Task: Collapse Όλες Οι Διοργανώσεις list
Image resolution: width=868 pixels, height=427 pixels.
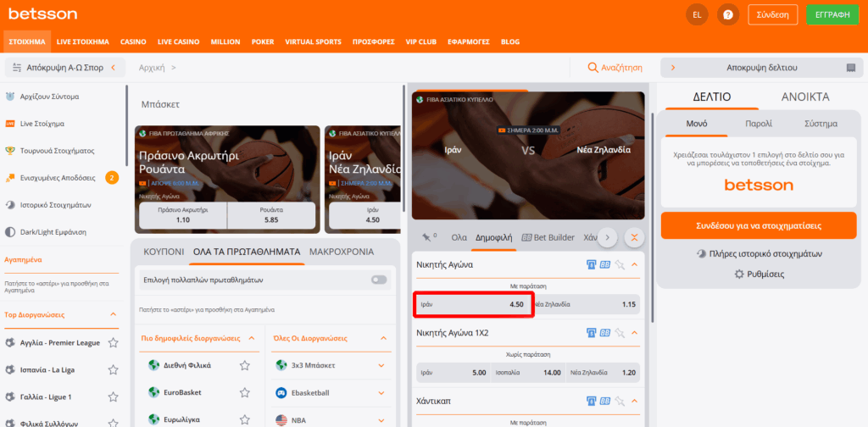Action: (x=383, y=338)
